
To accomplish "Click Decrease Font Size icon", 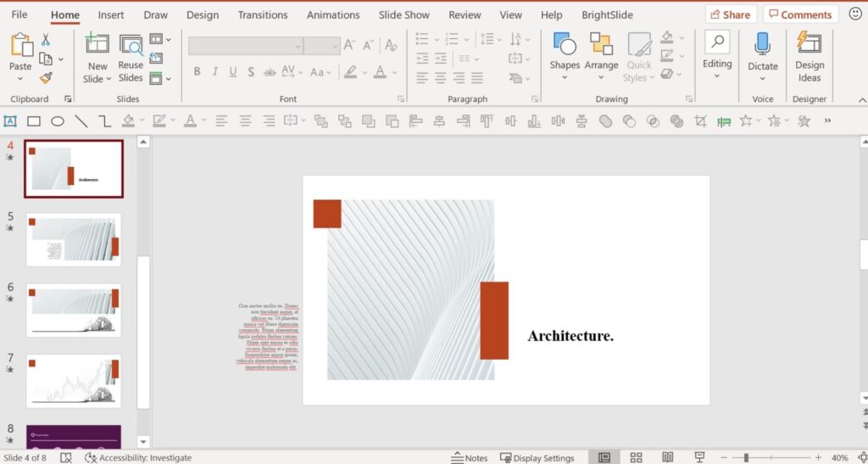I will point(369,45).
